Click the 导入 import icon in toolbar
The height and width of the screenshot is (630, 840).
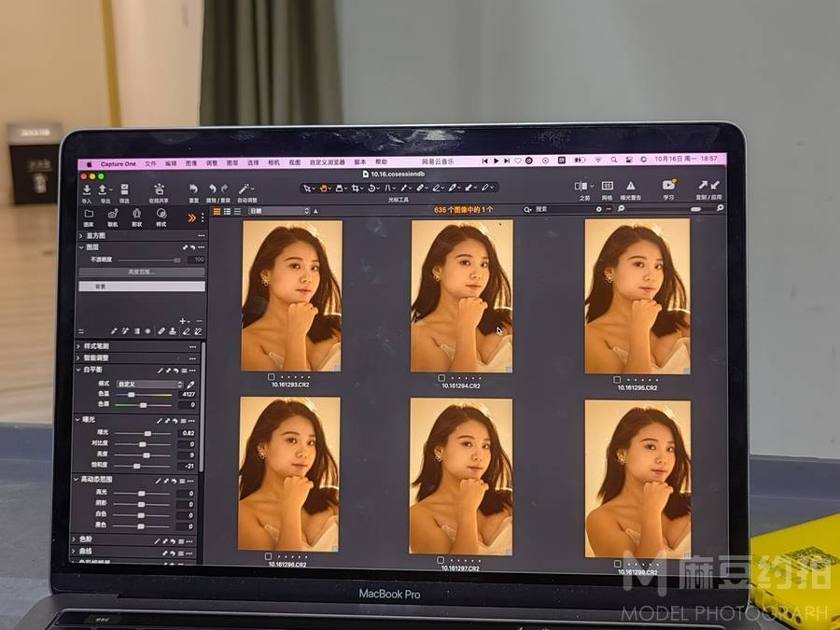coord(86,189)
